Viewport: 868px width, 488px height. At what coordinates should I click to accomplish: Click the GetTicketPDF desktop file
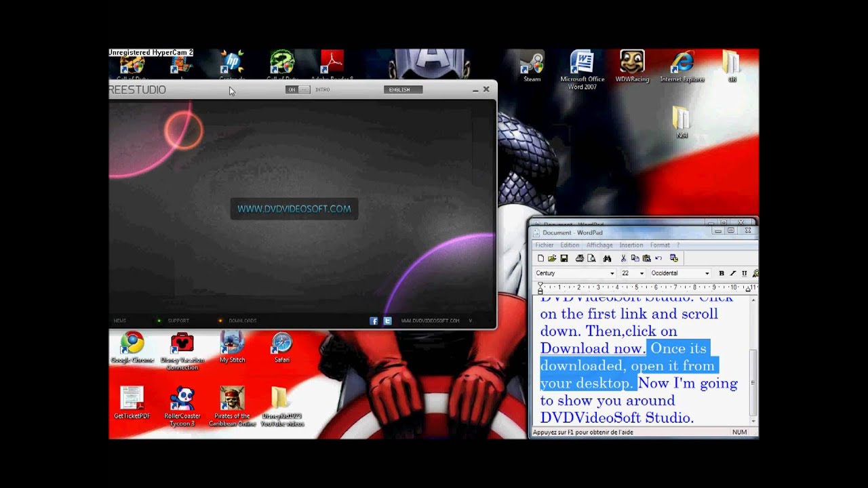coord(132,403)
